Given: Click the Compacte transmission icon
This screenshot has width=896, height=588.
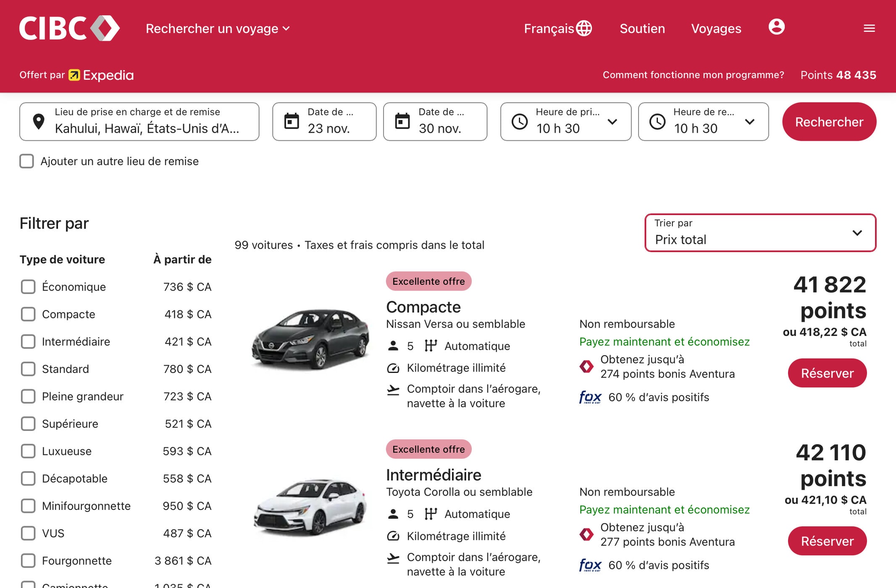Looking at the screenshot, I should [431, 346].
